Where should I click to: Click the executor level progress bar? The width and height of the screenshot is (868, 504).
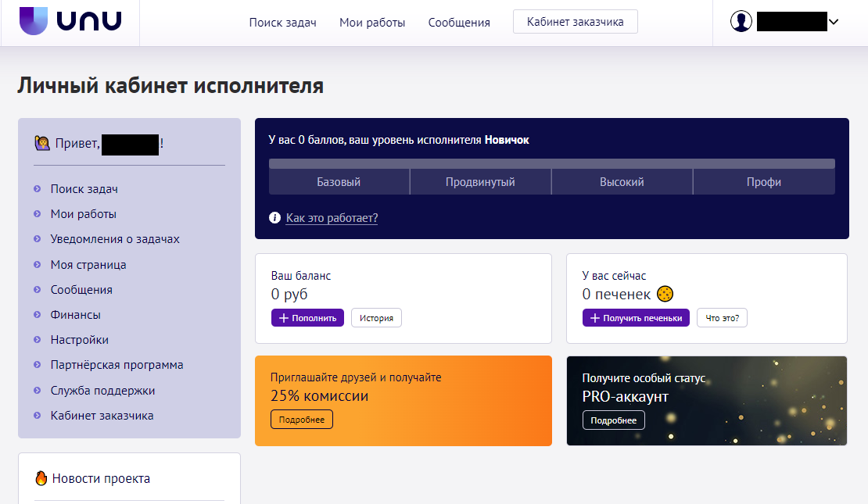551,164
